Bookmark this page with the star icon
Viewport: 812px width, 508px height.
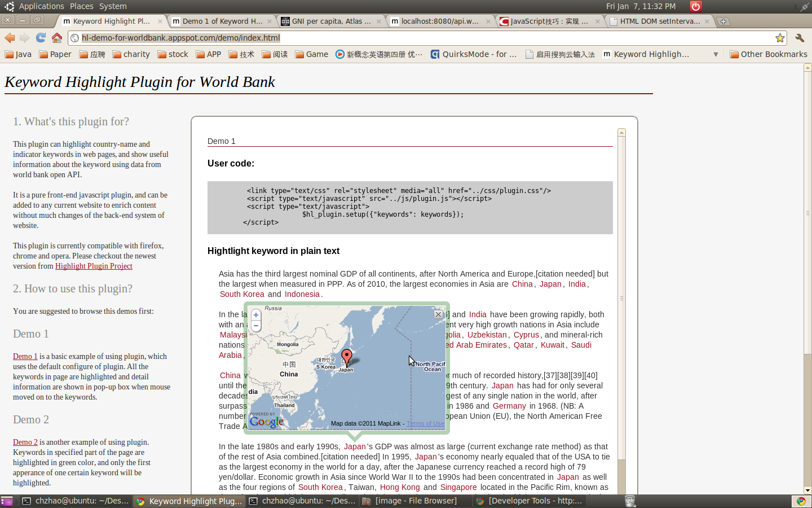tap(780, 38)
